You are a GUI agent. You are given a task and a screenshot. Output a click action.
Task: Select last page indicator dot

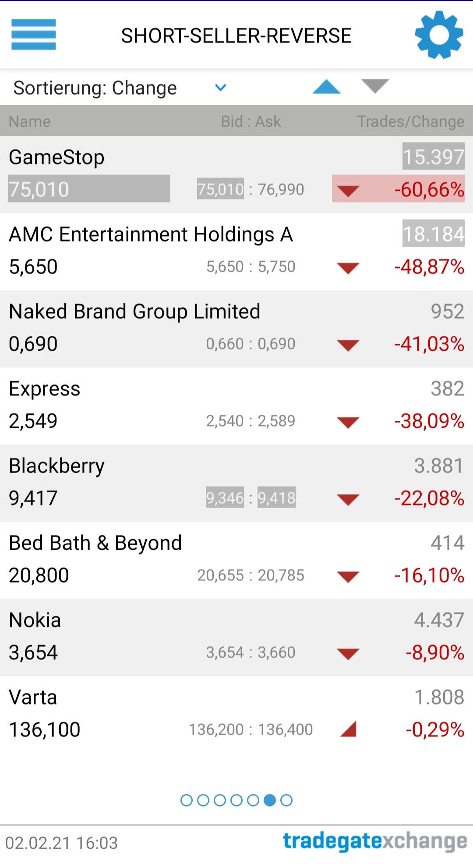pos(286,800)
